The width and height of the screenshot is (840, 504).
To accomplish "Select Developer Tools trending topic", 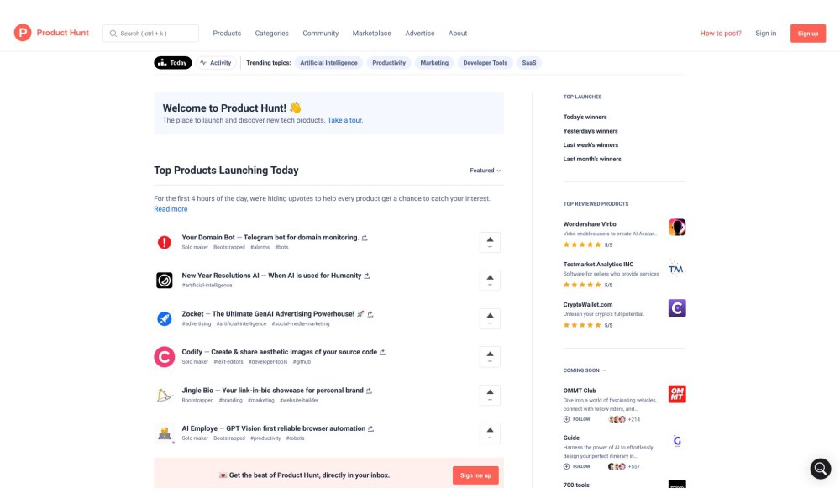I will click(485, 63).
